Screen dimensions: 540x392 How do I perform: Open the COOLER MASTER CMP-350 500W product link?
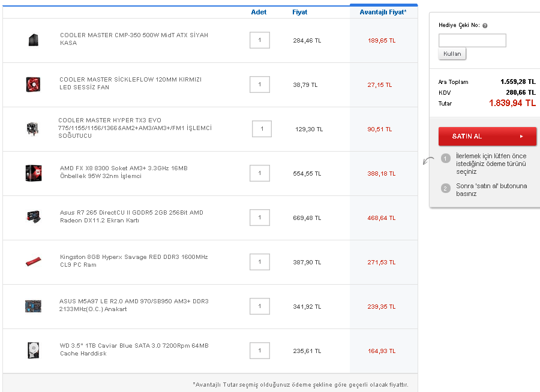pyautogui.click(x=134, y=39)
